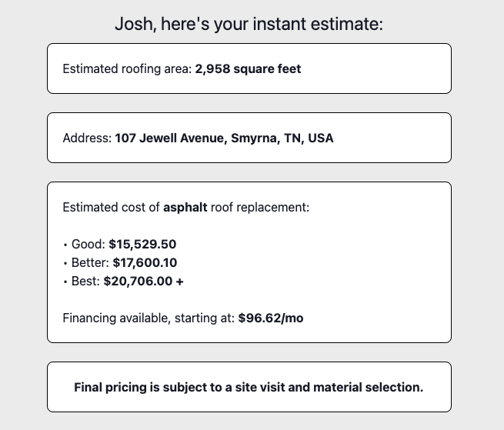Click the bullet before the Better option

coord(65,264)
